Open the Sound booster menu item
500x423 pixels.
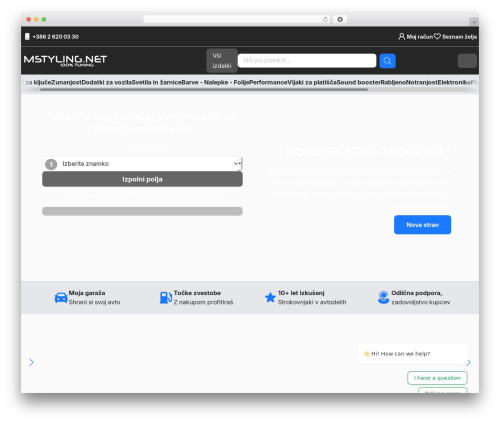358,82
